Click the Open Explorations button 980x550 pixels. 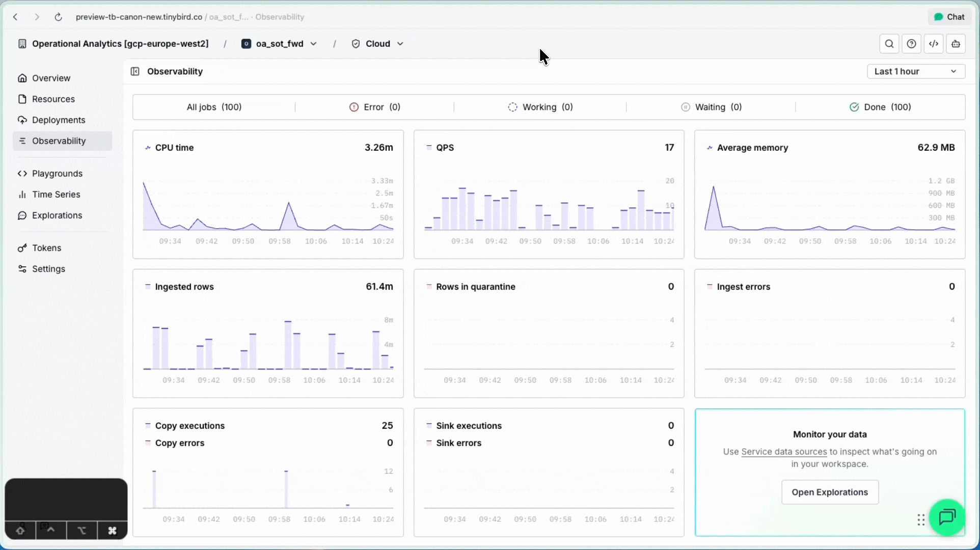(829, 492)
